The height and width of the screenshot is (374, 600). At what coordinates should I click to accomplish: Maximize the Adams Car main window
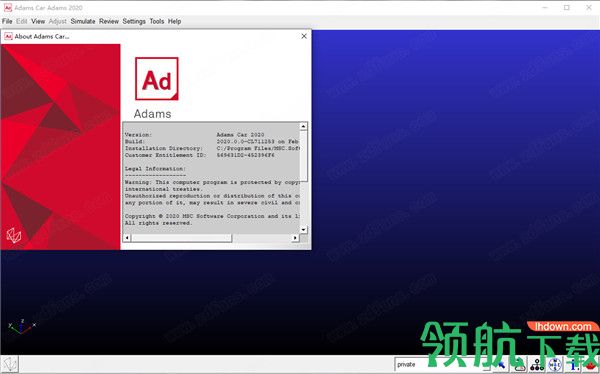pos(567,7)
